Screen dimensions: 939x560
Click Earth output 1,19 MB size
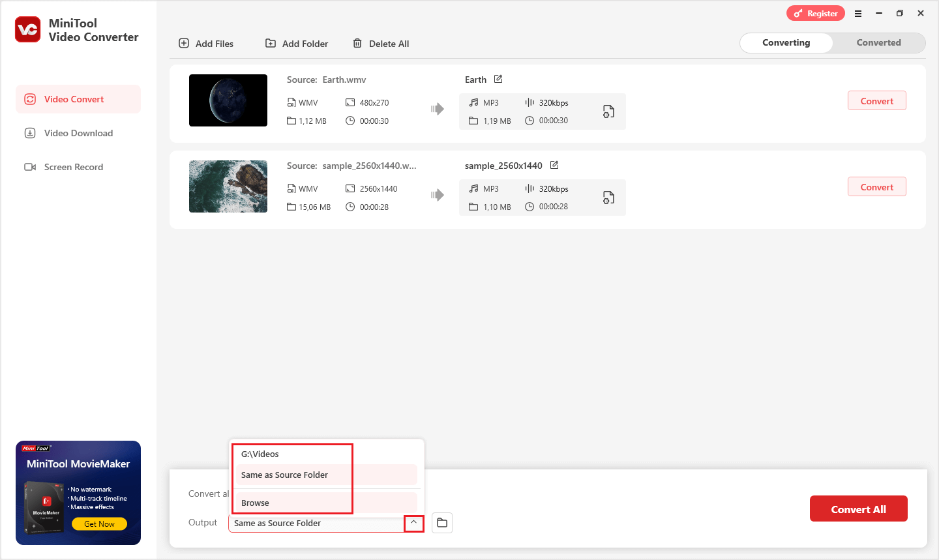tap(497, 121)
